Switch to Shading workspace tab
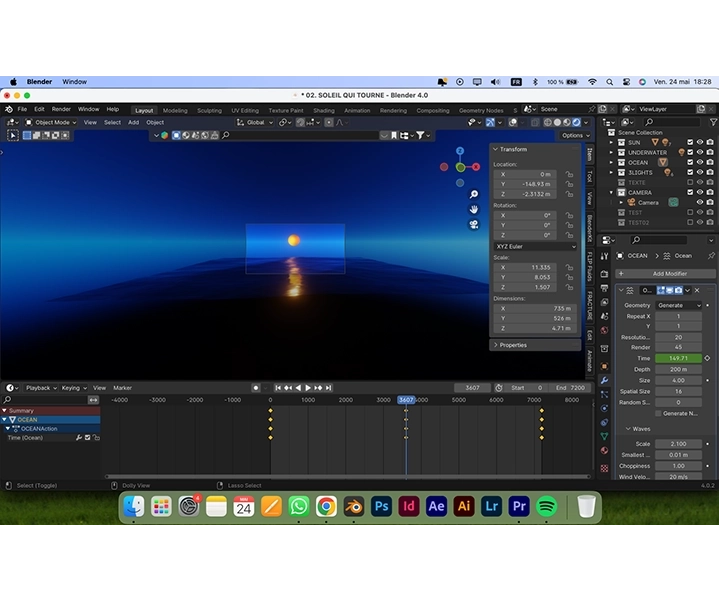Screen dimensions: 719x601 tap(324, 110)
